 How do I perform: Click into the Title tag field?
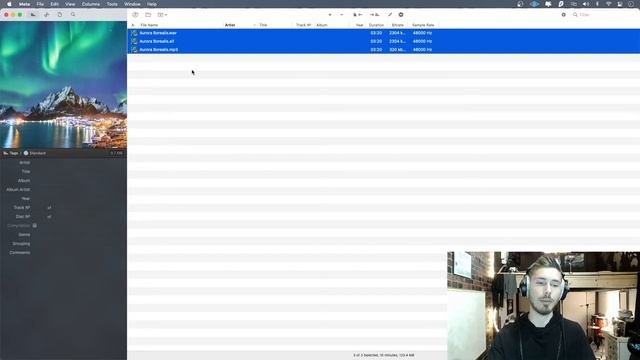click(78, 172)
